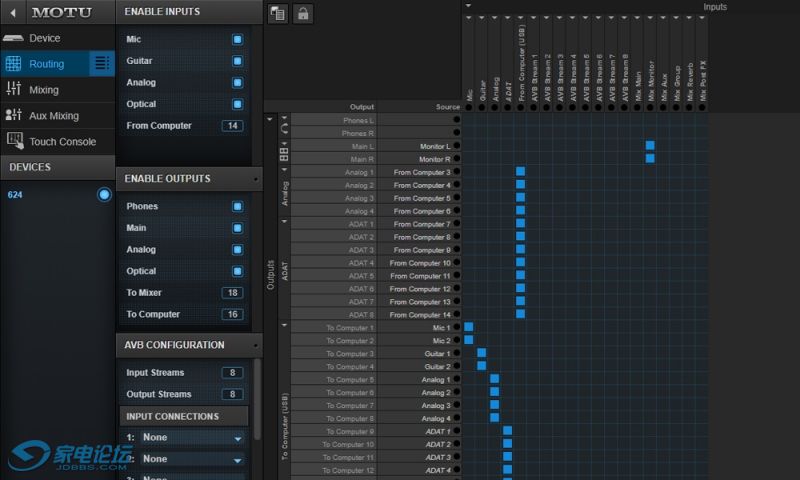800x480 pixels.
Task: Launch Touch Console via its icon
Action: [14, 141]
